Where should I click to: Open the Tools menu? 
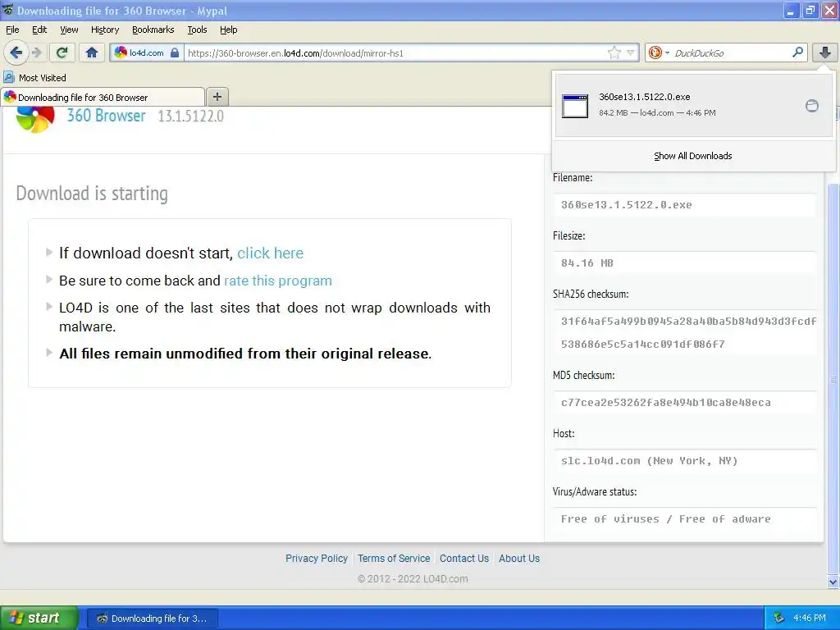pyautogui.click(x=197, y=30)
